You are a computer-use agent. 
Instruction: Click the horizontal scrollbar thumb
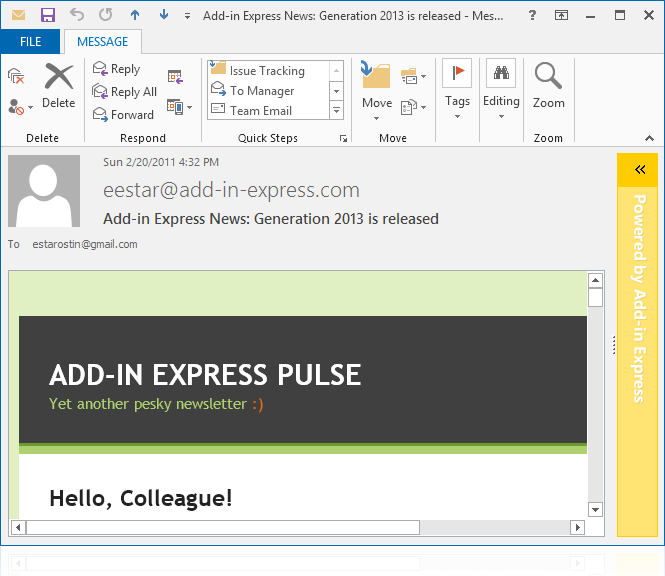click(223, 528)
